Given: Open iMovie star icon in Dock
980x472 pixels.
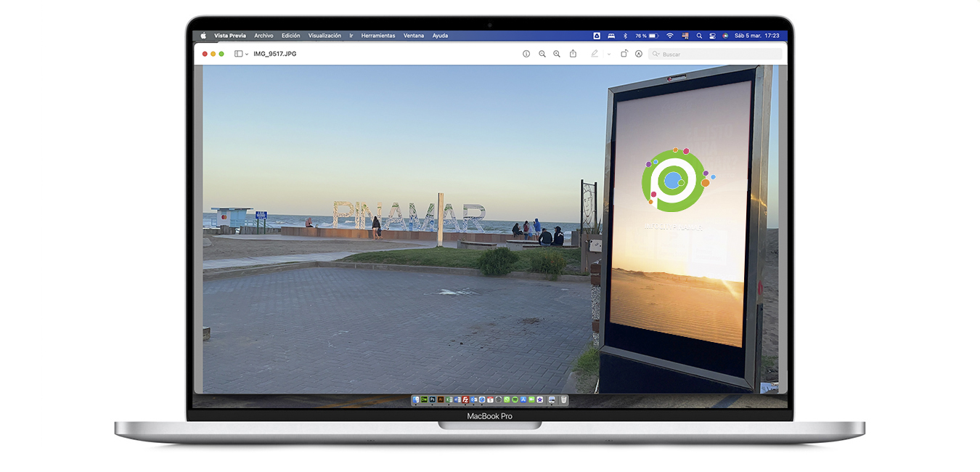Looking at the screenshot, I should tap(540, 399).
